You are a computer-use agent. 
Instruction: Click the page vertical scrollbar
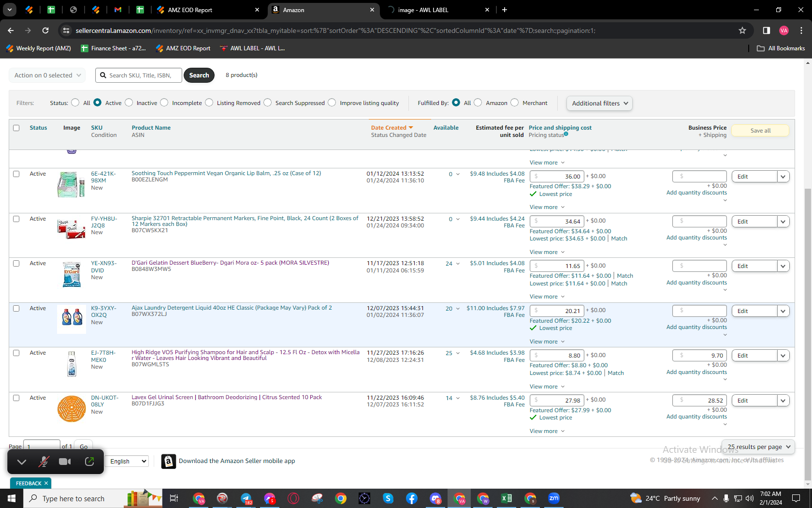pos(808,334)
